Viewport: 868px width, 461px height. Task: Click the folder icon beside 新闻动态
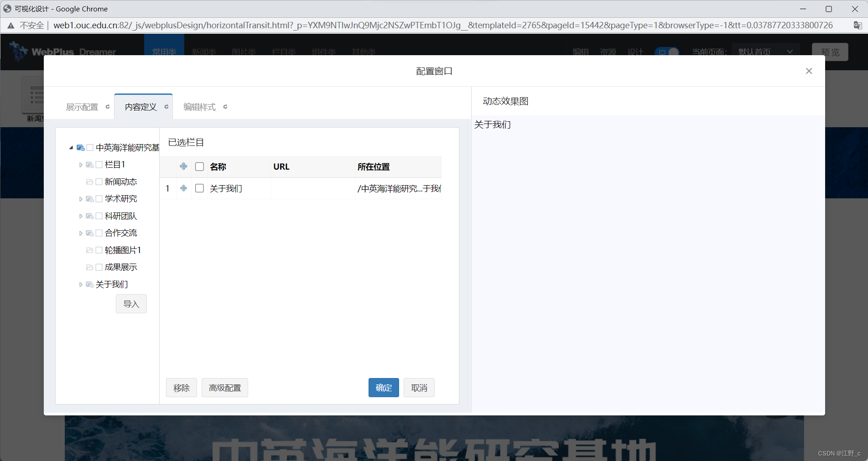coord(89,181)
